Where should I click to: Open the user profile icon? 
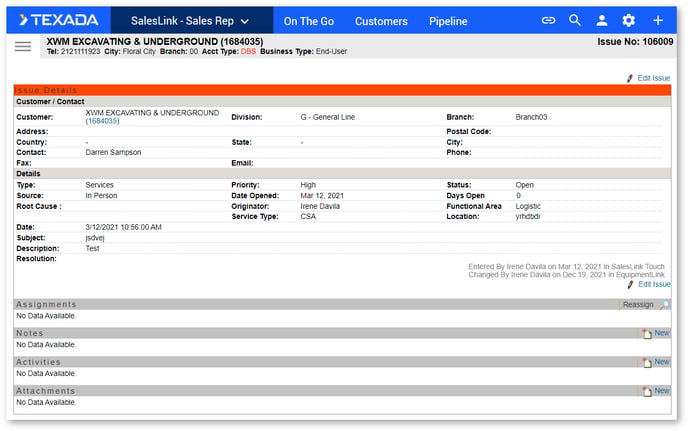[602, 20]
